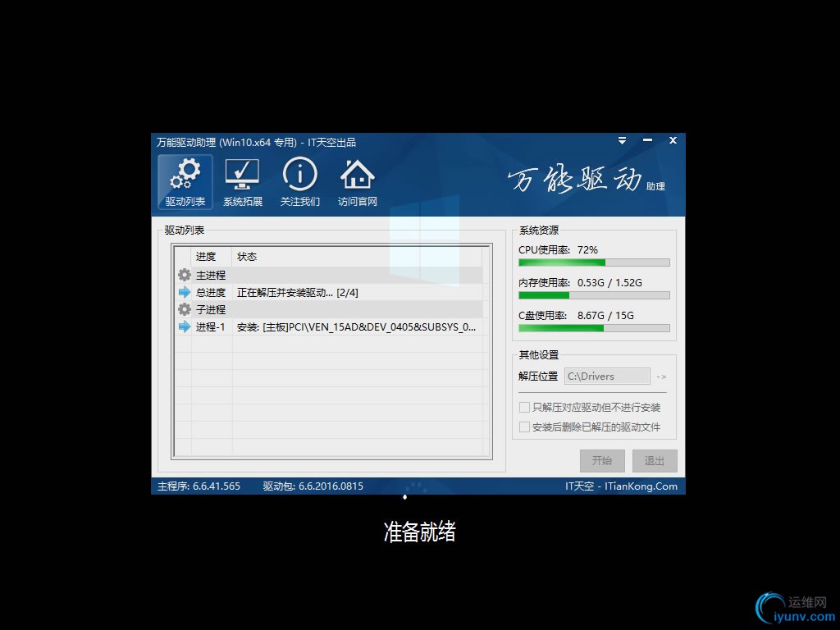The image size is (840, 630).
Task: Click the 主程序: 6.6.41.565 version text
Action: pyautogui.click(x=199, y=486)
